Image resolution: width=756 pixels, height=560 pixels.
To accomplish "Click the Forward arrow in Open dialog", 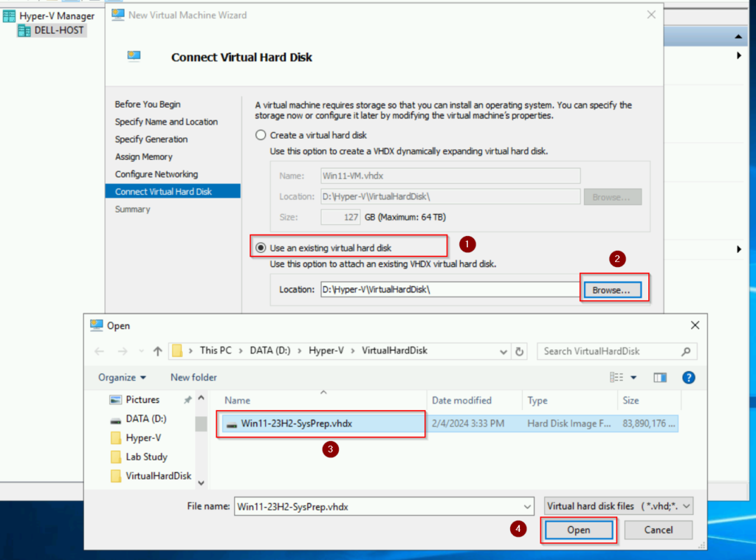I will (123, 351).
